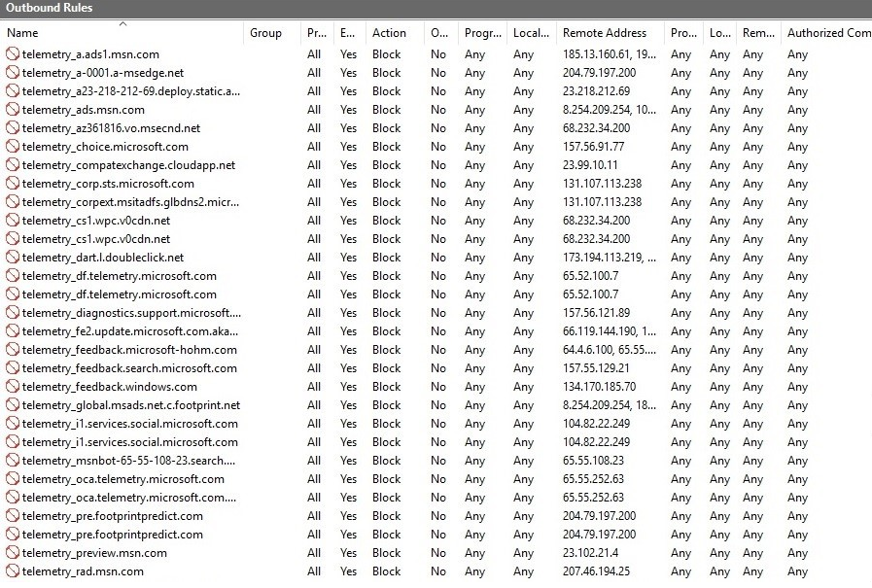Click block icon beside telemetry_preview.msn.com
The height and width of the screenshot is (588, 872).
(13, 553)
